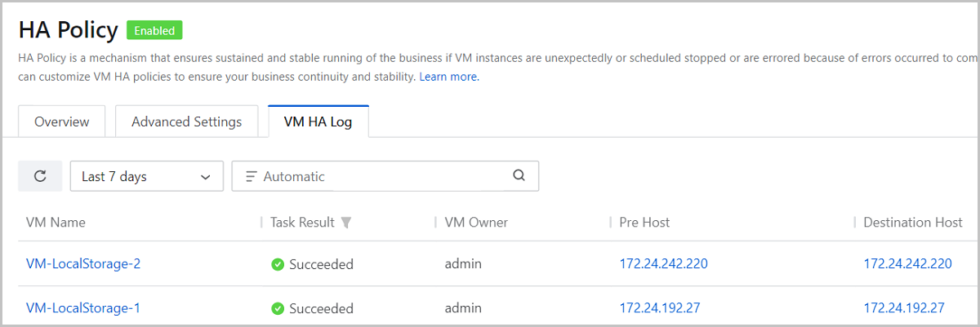Click Pre Host 172.24.192.27 link
The image size is (980, 327).
[659, 308]
